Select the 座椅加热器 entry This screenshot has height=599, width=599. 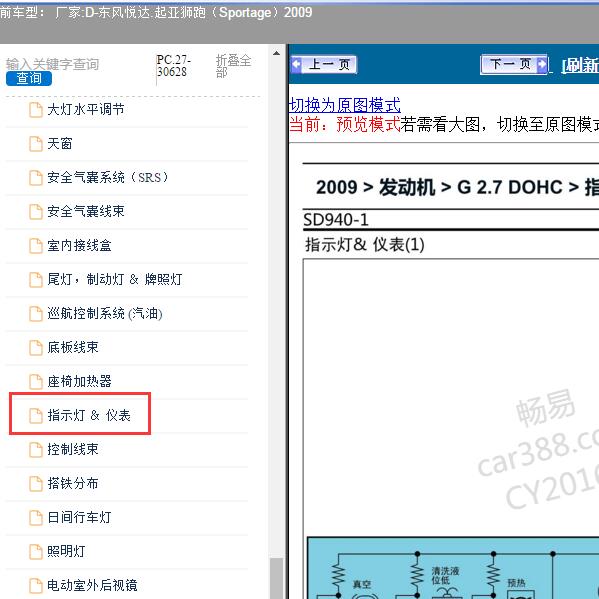[79, 381]
